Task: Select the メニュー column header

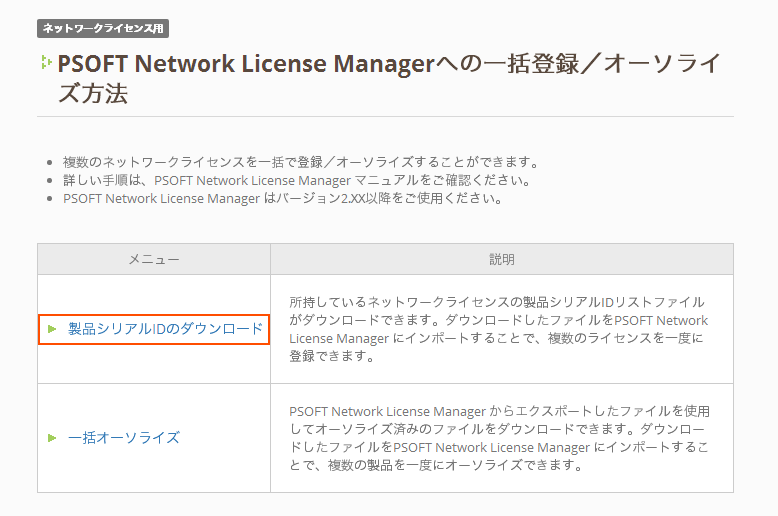Action: coord(154,259)
